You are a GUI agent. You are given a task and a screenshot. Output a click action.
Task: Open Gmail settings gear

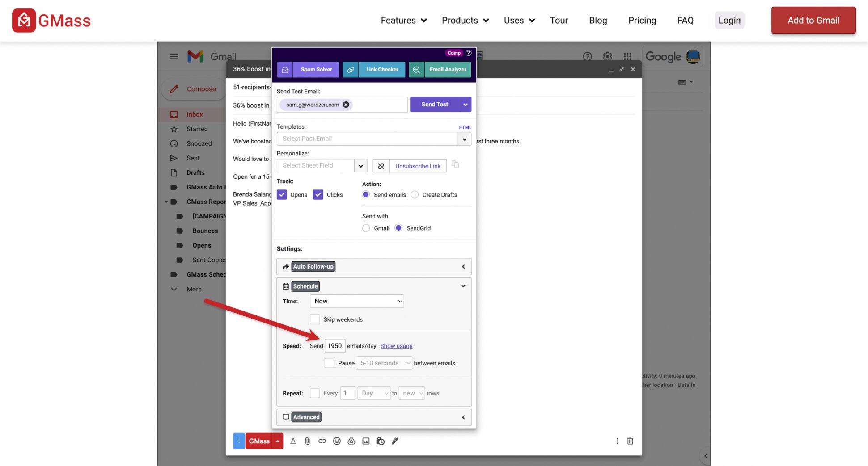[607, 56]
